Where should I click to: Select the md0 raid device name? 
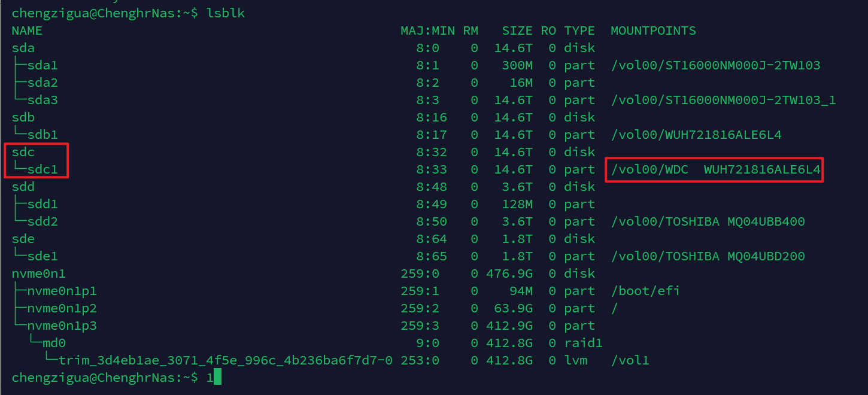(x=54, y=343)
